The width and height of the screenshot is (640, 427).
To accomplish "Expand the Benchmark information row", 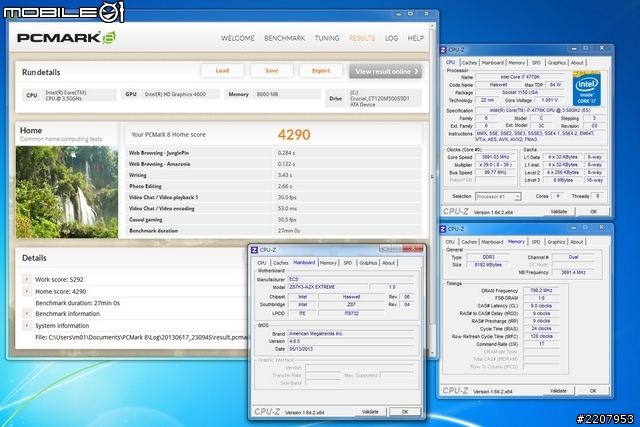I will point(27,314).
